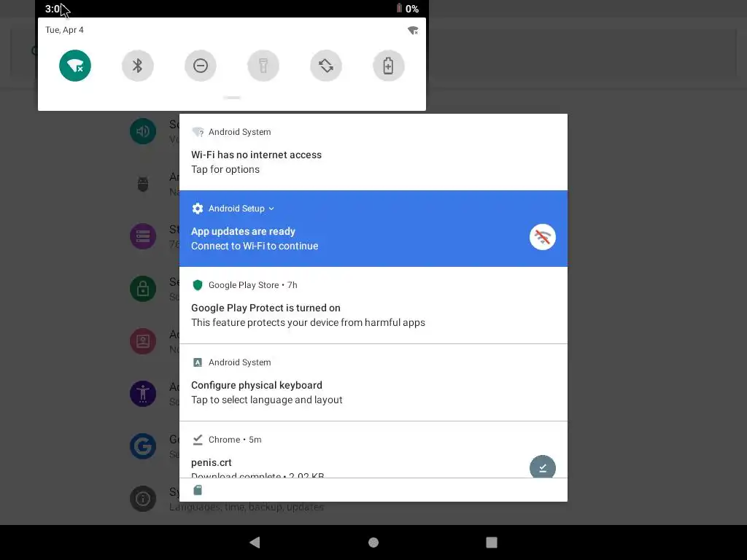Expand the Android Setup notification chevron
This screenshot has width=747, height=560.
pos(271,209)
